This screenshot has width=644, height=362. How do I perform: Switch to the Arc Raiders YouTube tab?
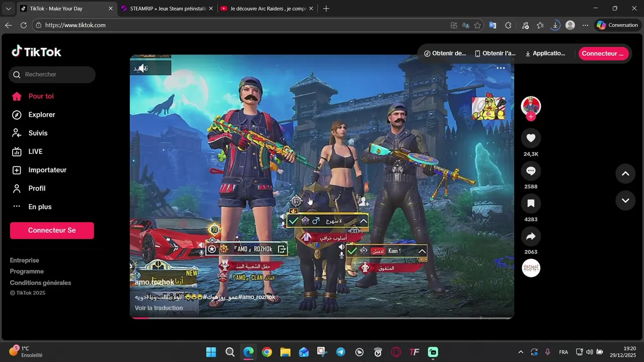267,9
